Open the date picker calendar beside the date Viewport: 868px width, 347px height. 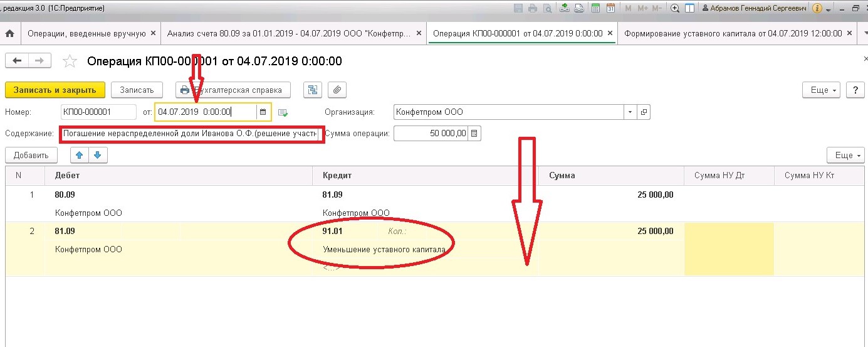[263, 112]
